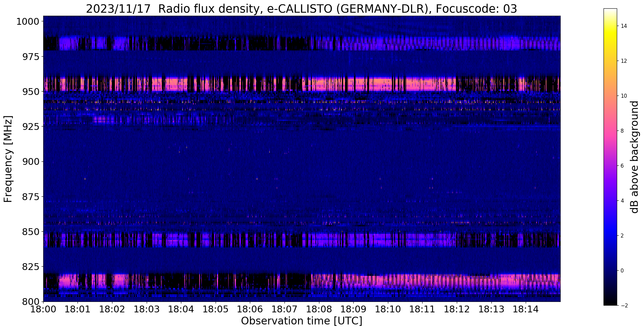Click the 800 MHz frequency tick label
Viewport: 644px width, 330px height.
31,301
